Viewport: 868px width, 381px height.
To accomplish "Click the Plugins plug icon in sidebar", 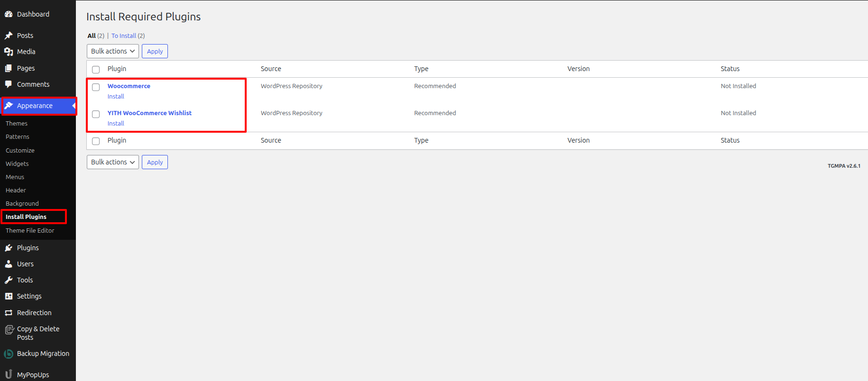I will 9,248.
